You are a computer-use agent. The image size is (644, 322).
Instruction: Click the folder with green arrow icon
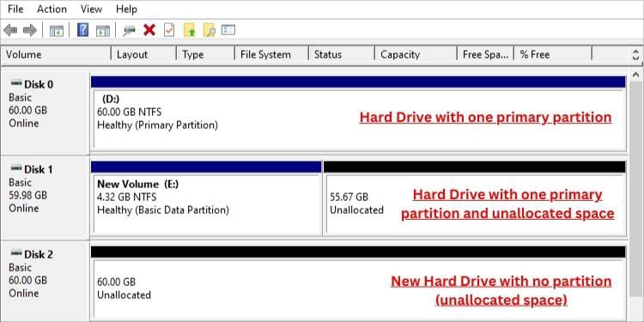coord(190,30)
